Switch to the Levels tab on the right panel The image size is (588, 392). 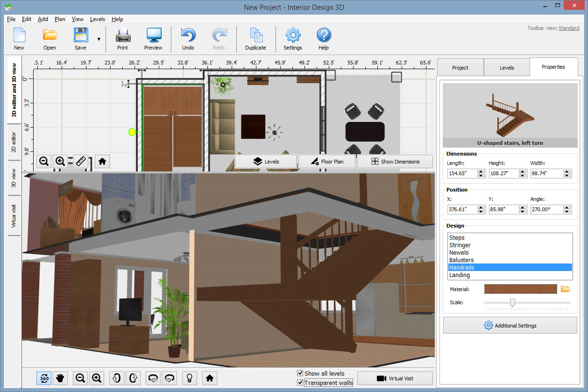(507, 67)
